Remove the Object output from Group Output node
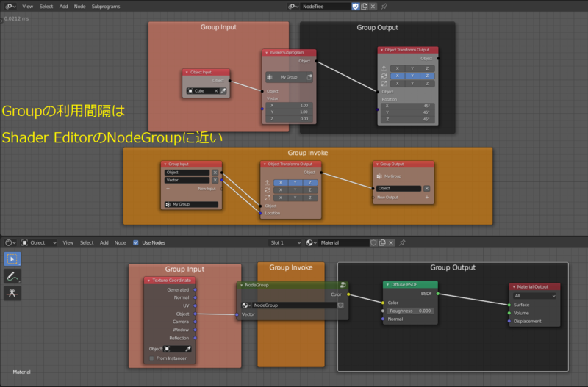The image size is (588, 387). [427, 189]
